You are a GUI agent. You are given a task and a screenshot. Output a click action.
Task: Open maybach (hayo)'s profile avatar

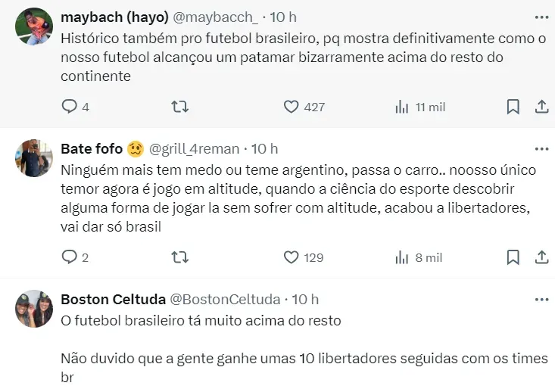pos(34,26)
